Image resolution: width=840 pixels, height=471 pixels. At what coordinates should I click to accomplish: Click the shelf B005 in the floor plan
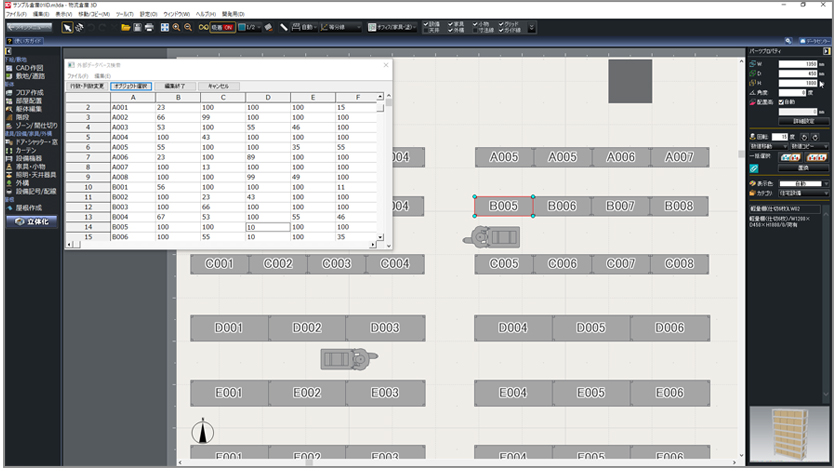tap(503, 206)
